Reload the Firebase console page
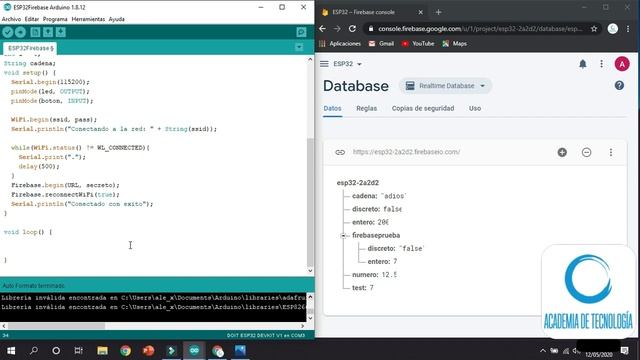This screenshot has height=360, width=640. click(352, 29)
